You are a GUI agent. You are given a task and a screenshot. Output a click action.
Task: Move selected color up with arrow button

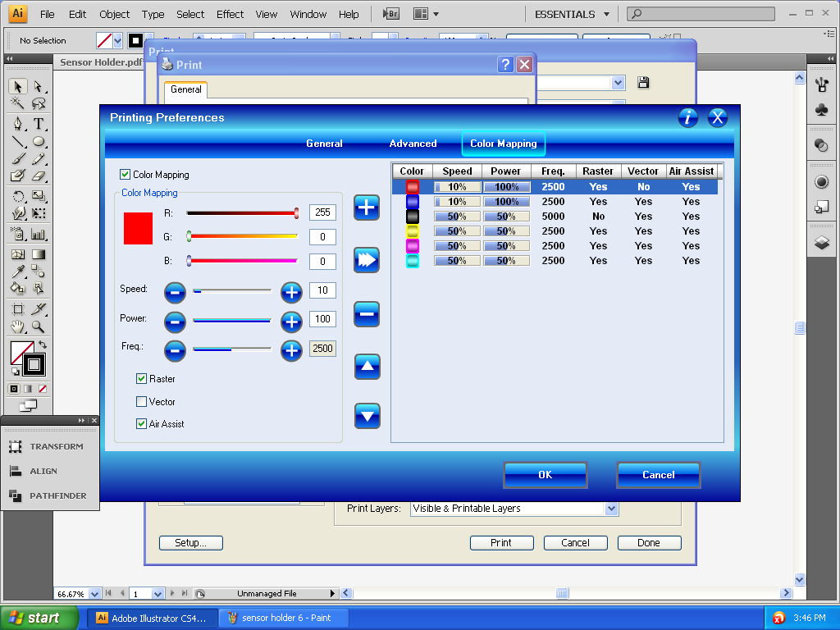click(367, 367)
